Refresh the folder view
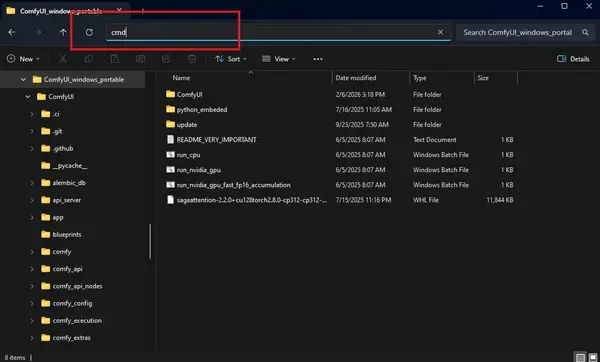600x362 pixels. [89, 32]
